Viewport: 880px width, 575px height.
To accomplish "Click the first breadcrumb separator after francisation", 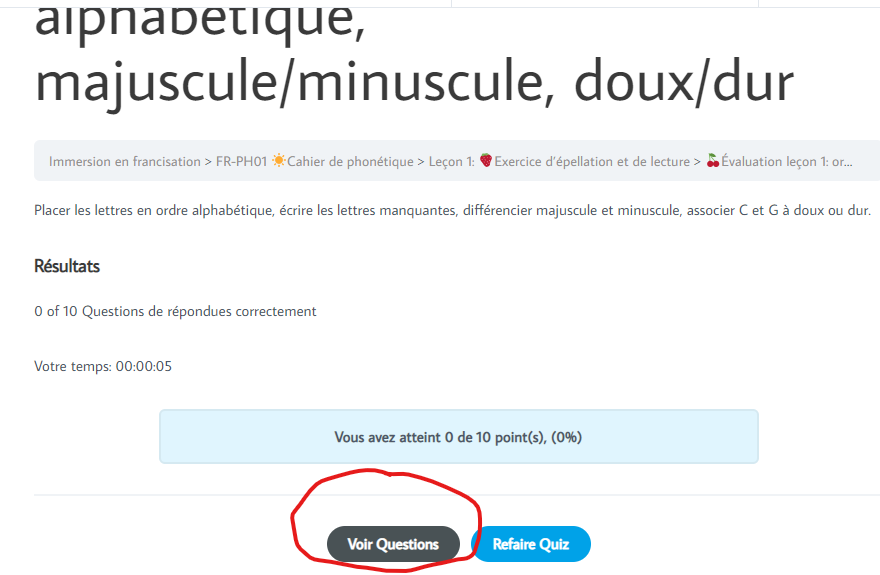I will (x=208, y=162).
